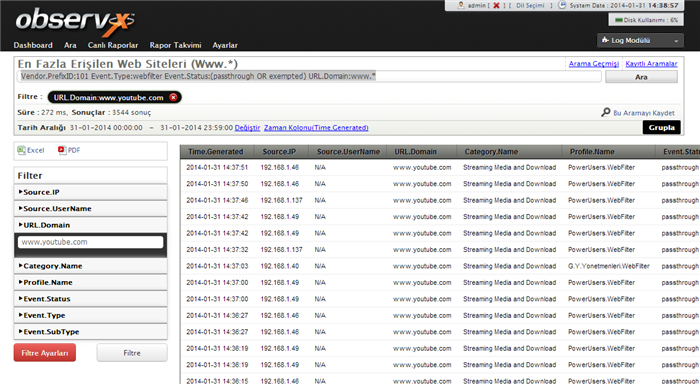The image size is (700, 384).
Task: Click the observX logo
Action: [75, 22]
